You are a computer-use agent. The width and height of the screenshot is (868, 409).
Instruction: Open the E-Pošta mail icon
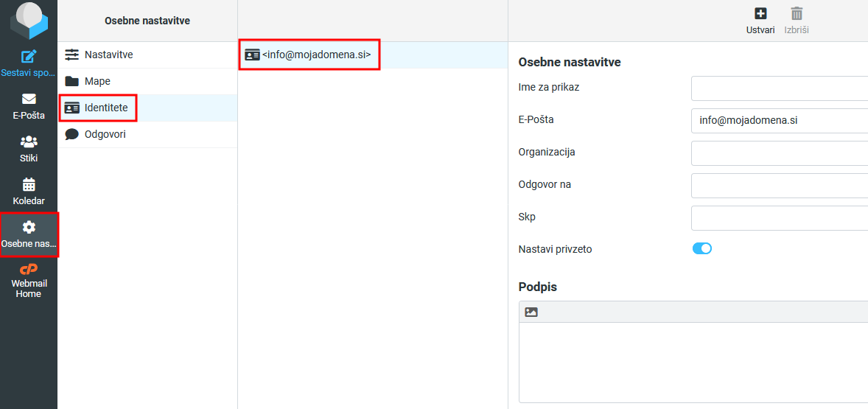click(29, 99)
